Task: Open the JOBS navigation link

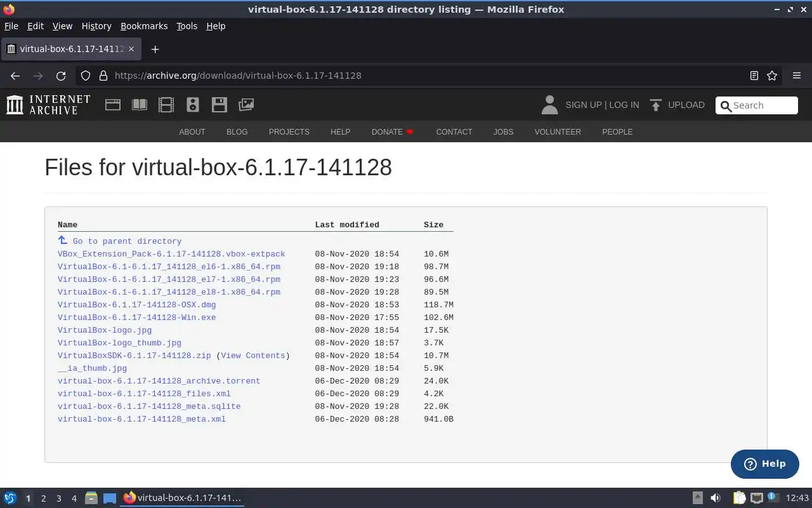Action: coord(504,132)
